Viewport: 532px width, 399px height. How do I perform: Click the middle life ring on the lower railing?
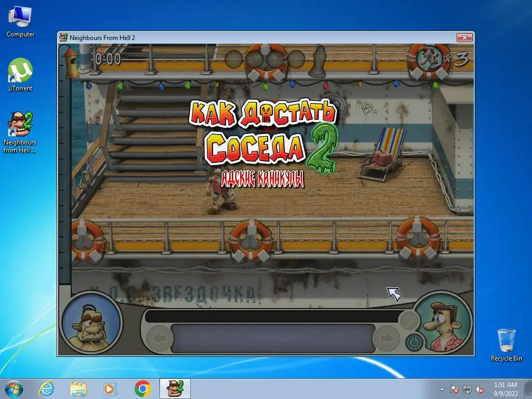[x=251, y=241]
